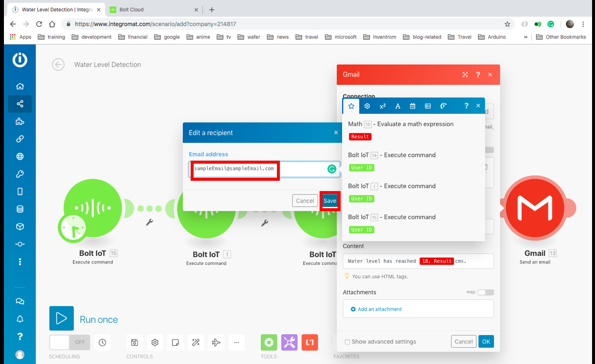Screen dimensions: 595x364
Task: Open scenario settings gear in Controls
Action: click(x=155, y=342)
